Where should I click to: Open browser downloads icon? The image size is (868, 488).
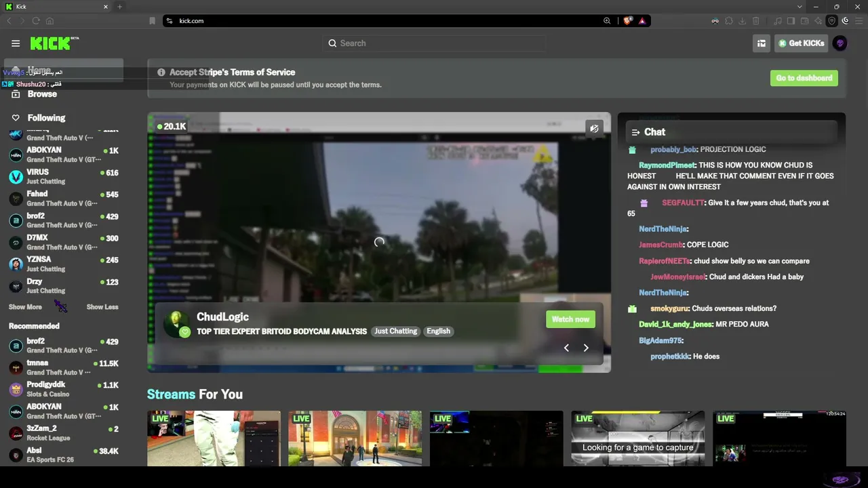tap(743, 21)
